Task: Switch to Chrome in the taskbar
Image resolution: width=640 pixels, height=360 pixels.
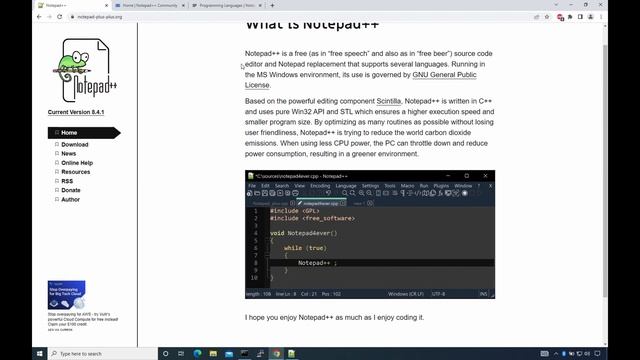Action: pos(276,353)
